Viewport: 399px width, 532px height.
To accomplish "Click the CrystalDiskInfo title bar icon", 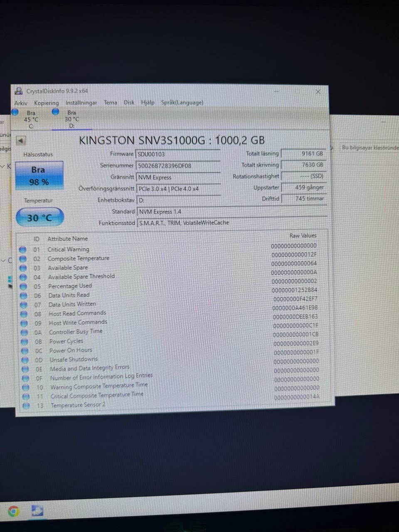I will 18,91.
